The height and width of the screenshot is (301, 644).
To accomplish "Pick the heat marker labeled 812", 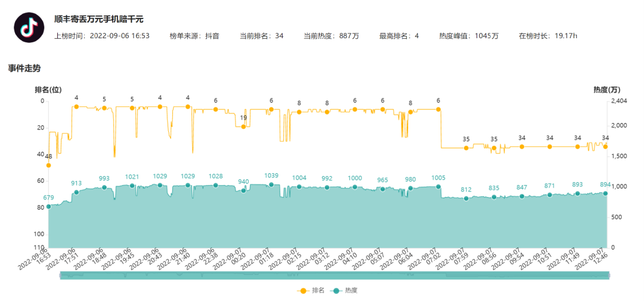I will [466, 198].
